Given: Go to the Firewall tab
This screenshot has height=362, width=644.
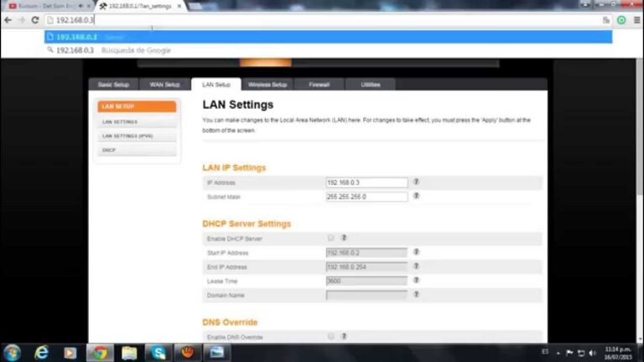Looking at the screenshot, I should [319, 85].
